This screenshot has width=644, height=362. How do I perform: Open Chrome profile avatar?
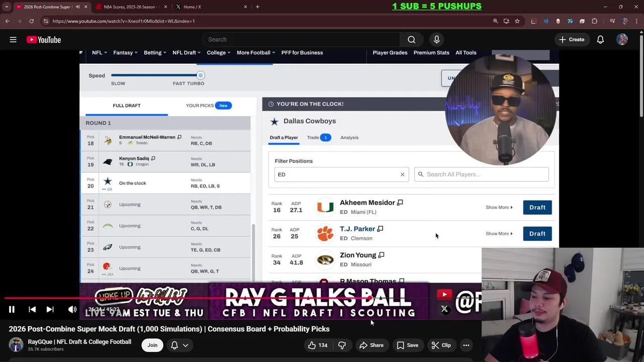[625, 21]
